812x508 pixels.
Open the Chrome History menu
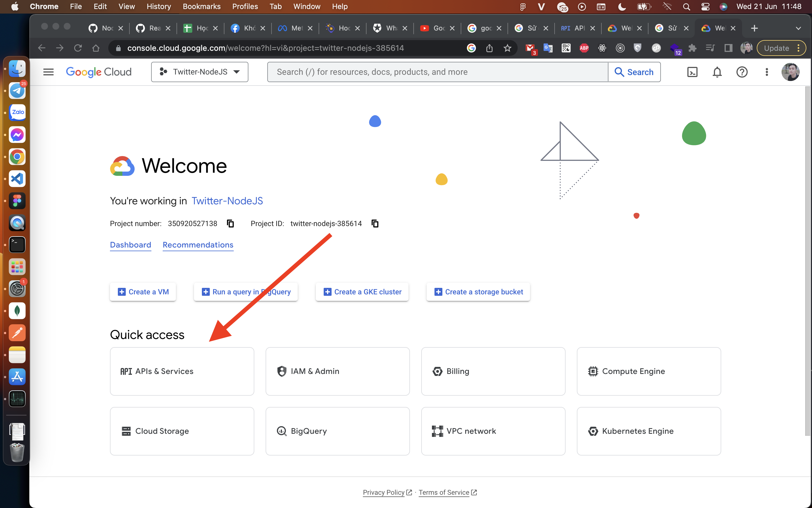(x=159, y=6)
